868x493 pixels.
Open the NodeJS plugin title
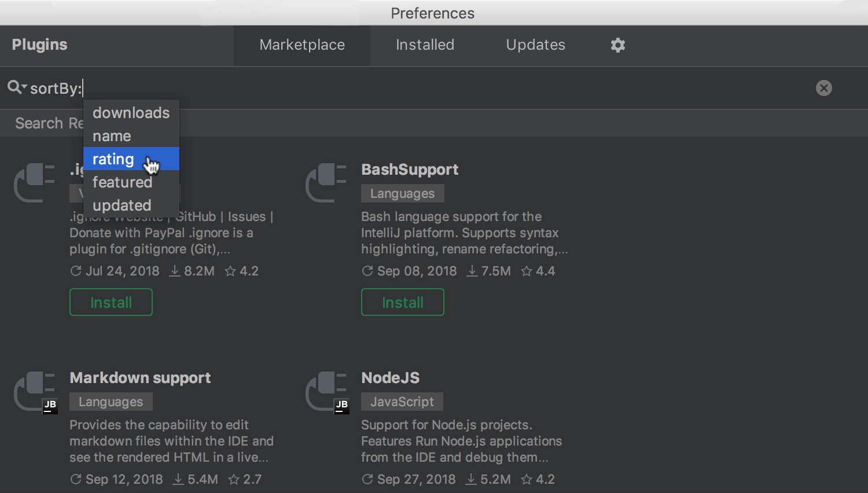tap(391, 378)
